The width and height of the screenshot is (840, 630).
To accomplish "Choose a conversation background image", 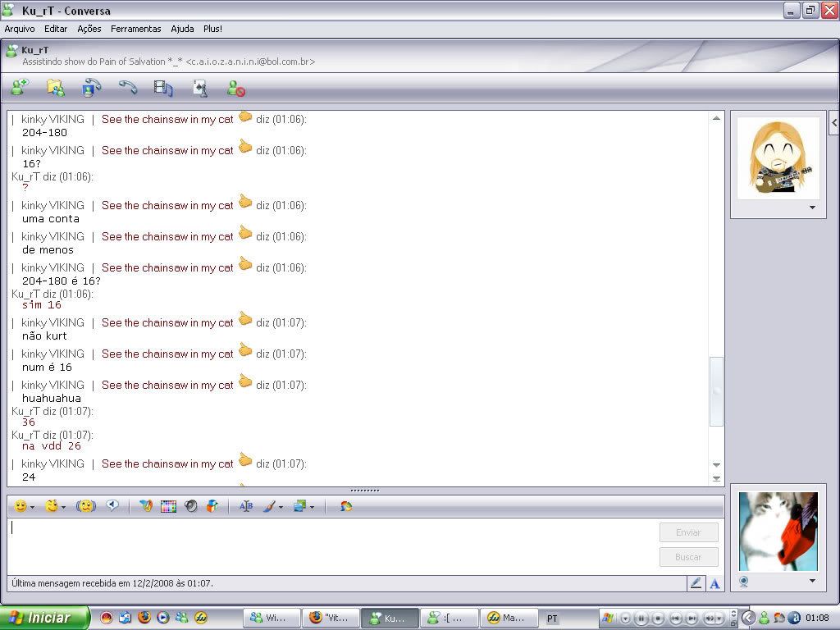I will (300, 506).
